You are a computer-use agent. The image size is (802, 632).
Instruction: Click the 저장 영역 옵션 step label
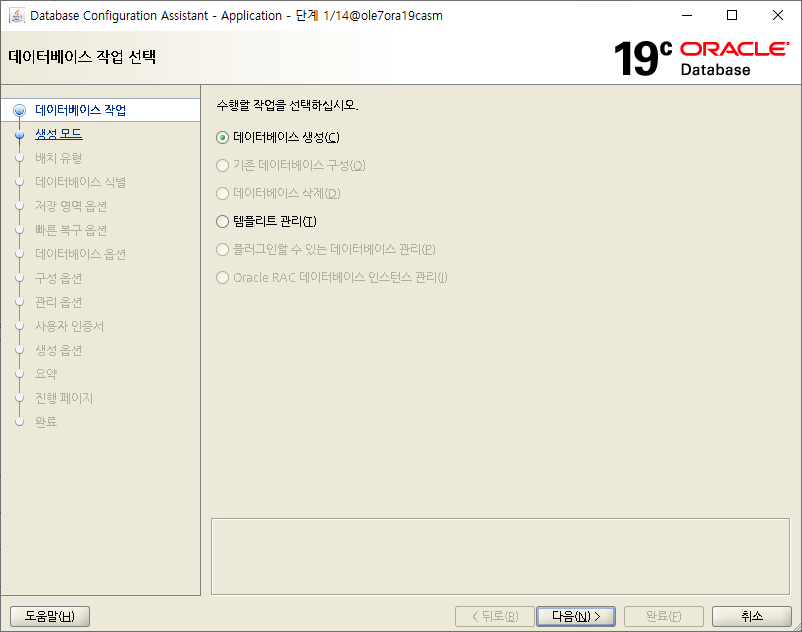coord(71,206)
